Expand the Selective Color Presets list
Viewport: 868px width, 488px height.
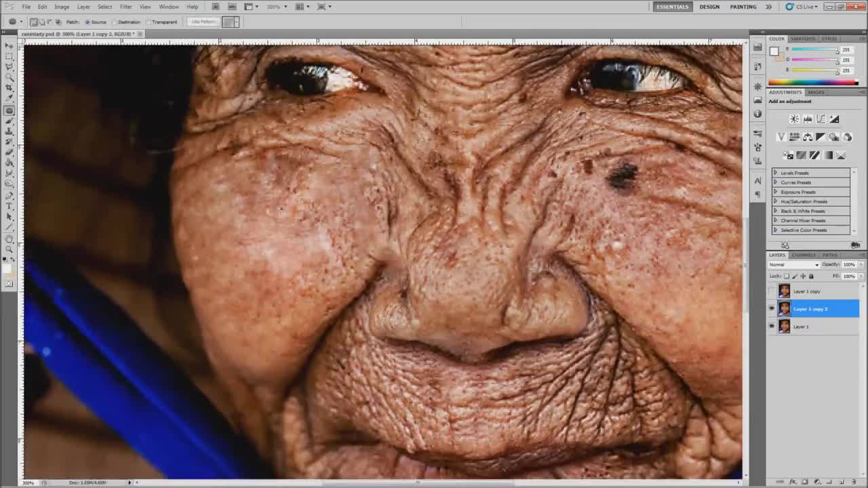[775, 230]
